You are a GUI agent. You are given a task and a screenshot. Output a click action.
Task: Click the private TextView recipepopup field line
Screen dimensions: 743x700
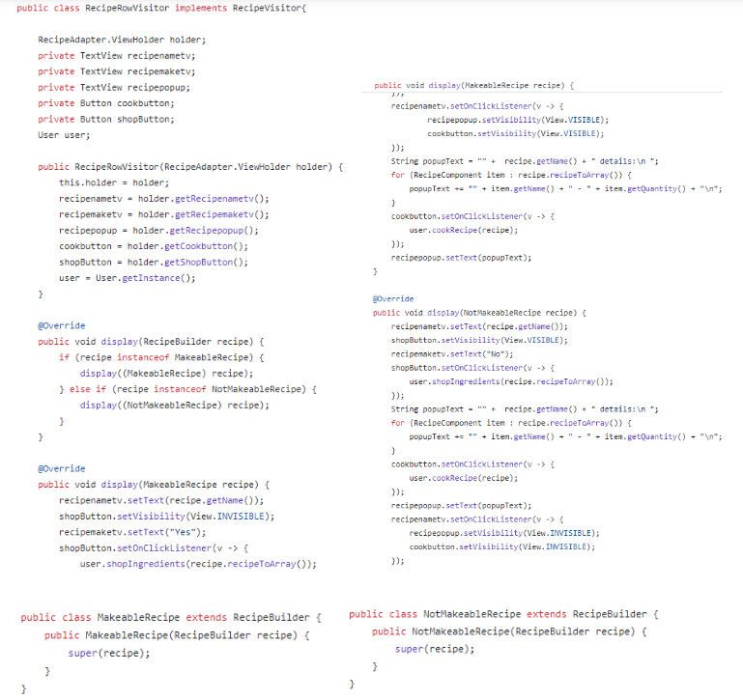(x=113, y=87)
